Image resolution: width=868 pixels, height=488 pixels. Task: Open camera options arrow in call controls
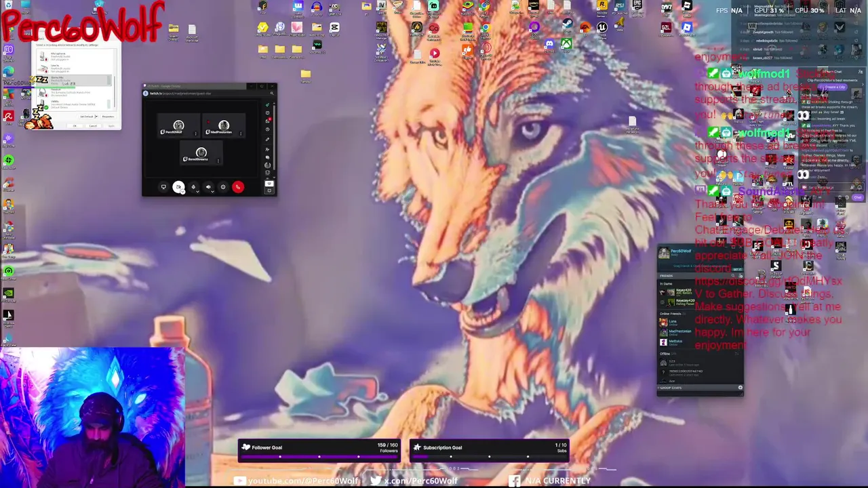pos(183,192)
